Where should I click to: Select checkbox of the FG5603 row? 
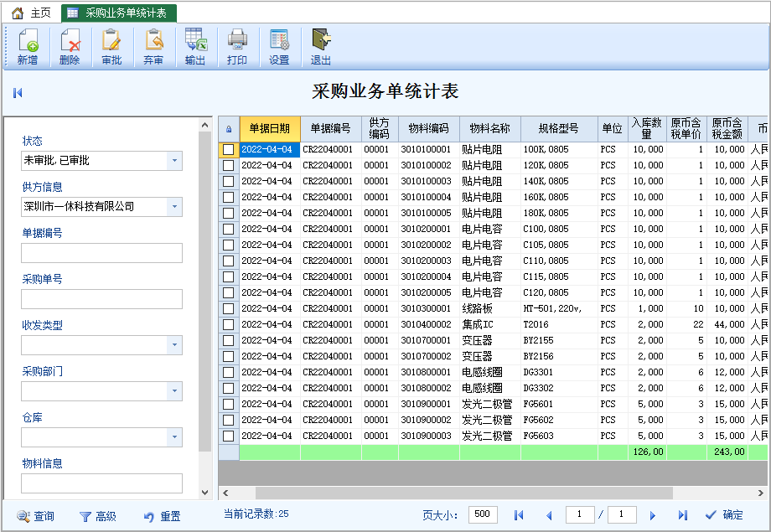tap(228, 436)
